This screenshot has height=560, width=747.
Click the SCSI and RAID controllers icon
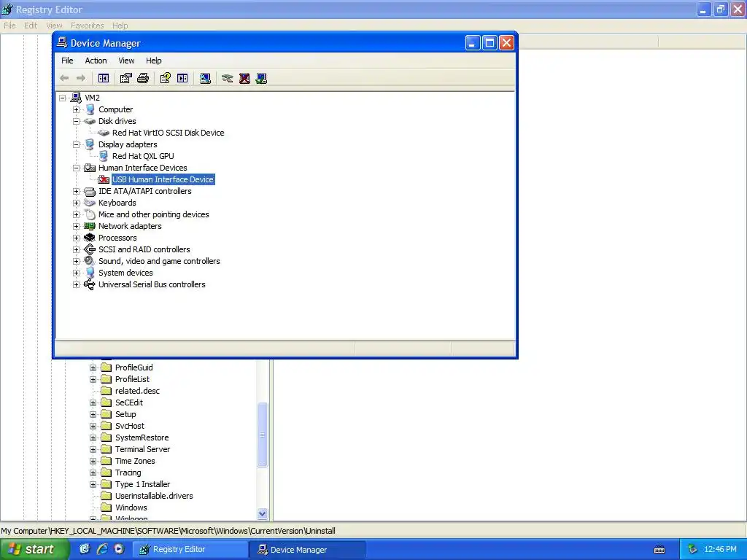90,249
